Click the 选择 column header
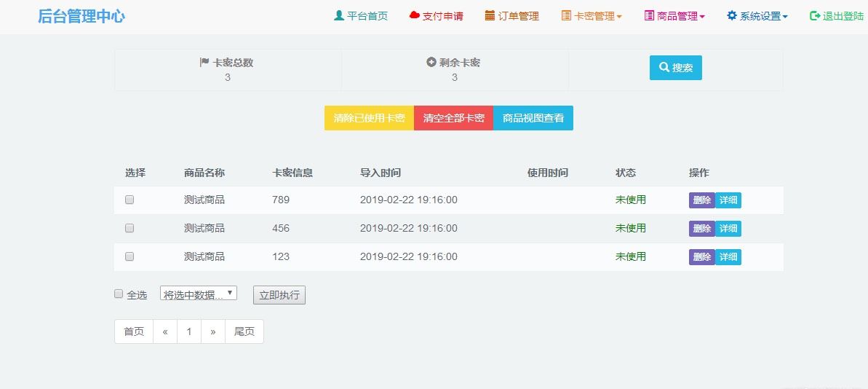Image resolution: width=868 pixels, height=389 pixels. coord(135,173)
